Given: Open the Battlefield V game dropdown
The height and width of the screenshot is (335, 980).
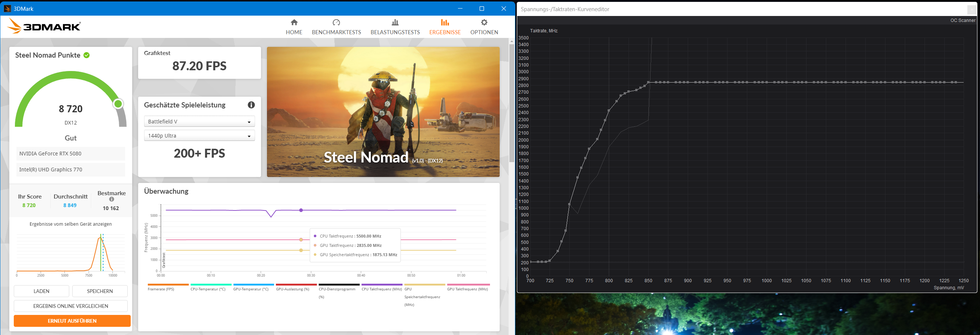Looking at the screenshot, I should [x=199, y=122].
